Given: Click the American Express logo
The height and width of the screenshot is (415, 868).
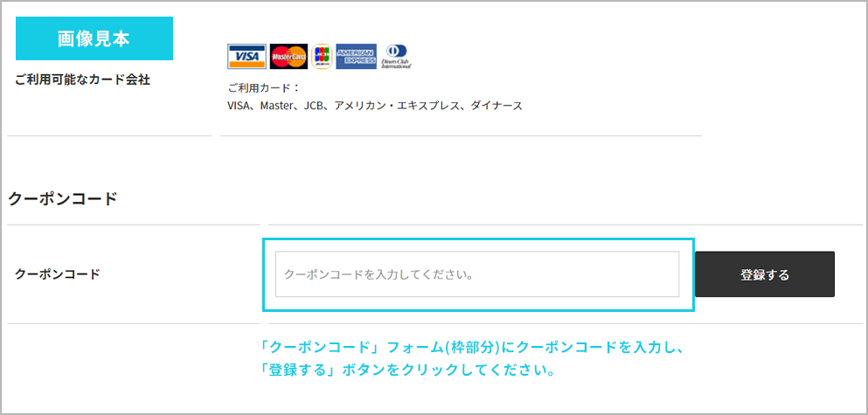Looking at the screenshot, I should click(x=356, y=57).
